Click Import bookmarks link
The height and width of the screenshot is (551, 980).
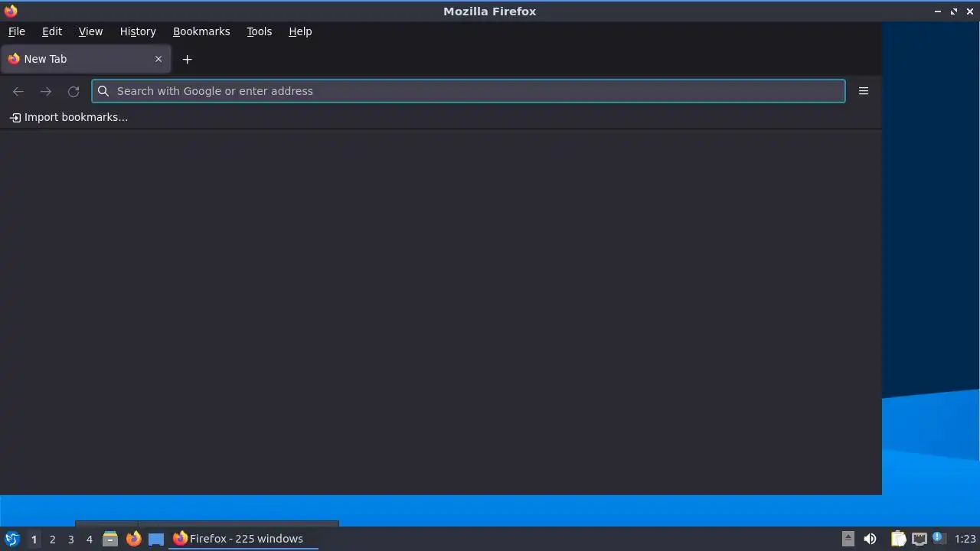(x=69, y=117)
